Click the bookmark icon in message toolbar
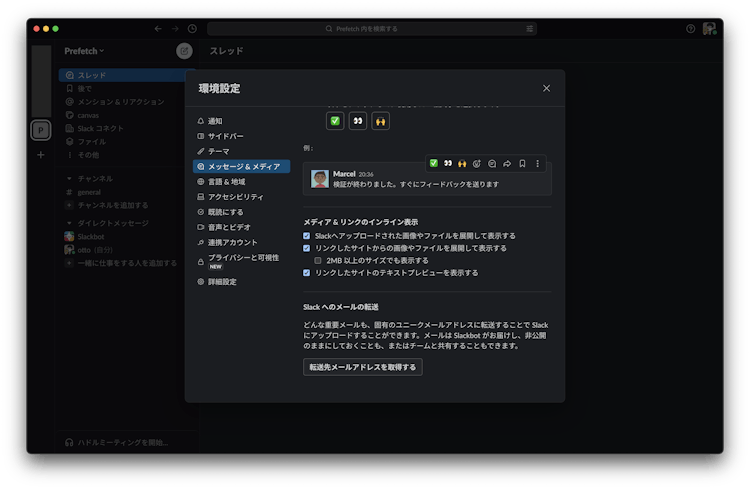 tap(522, 163)
